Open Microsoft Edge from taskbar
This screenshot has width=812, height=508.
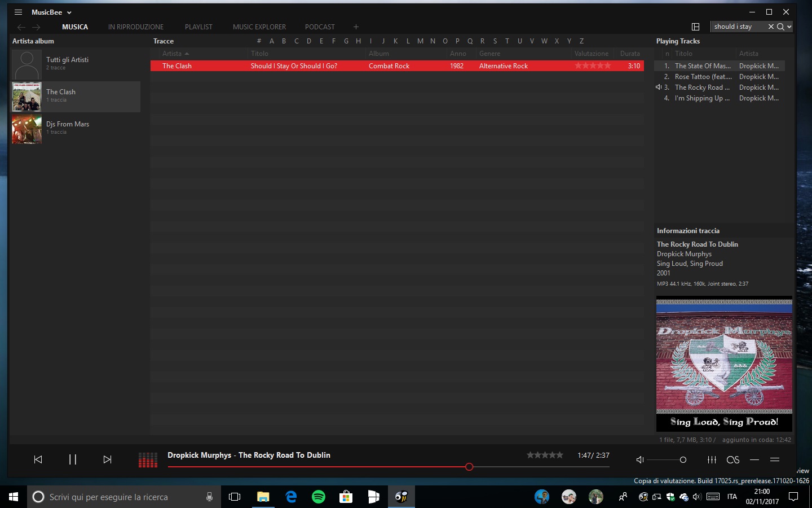click(291, 497)
